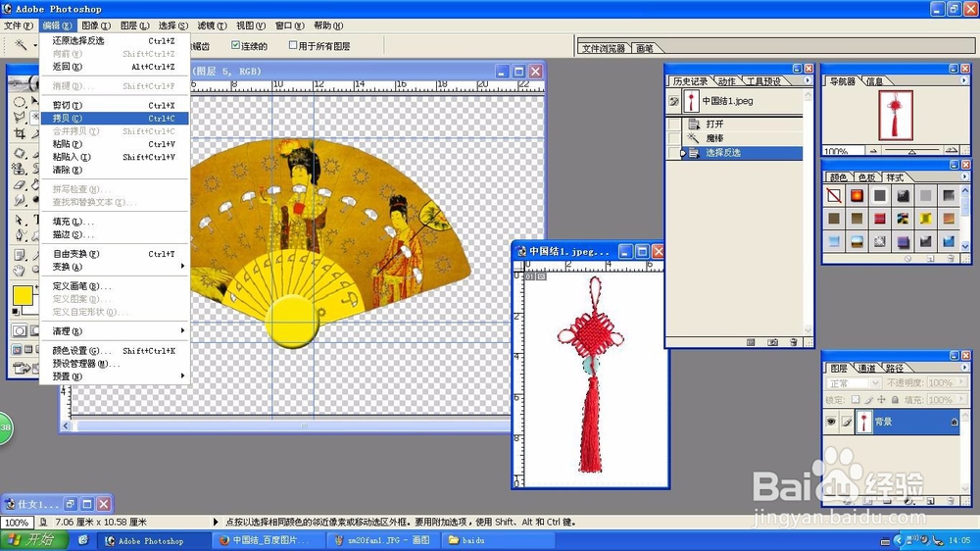Click delete state trash icon in history panel
Screen dimensions: 980x551
tap(793, 342)
